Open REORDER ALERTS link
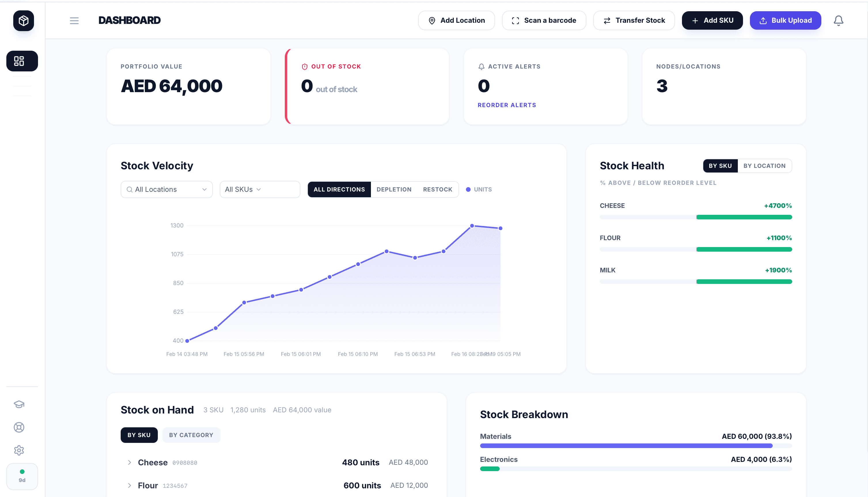 pos(507,105)
